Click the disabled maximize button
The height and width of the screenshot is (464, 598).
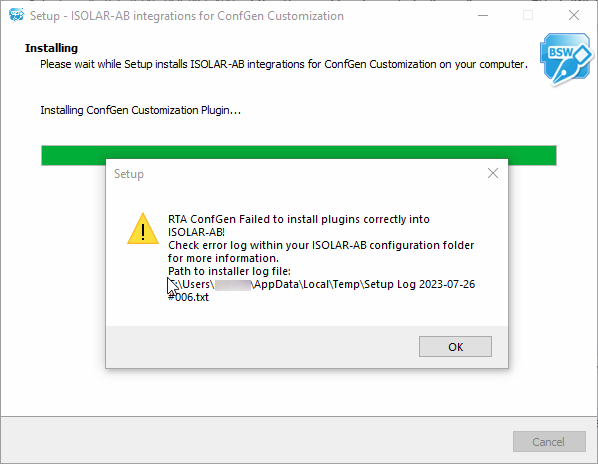click(528, 15)
